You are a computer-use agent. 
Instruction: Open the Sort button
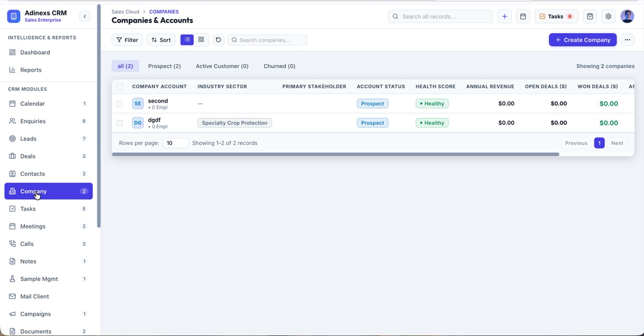click(x=161, y=40)
